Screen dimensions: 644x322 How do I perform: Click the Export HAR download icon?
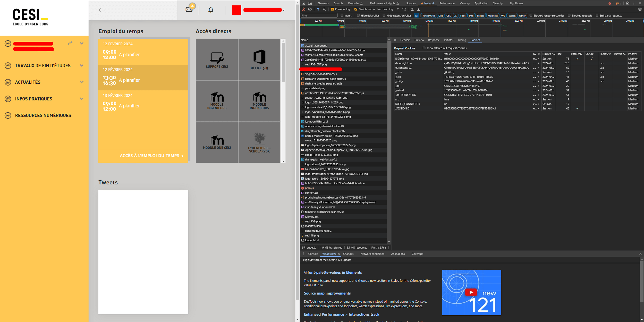click(x=419, y=9)
